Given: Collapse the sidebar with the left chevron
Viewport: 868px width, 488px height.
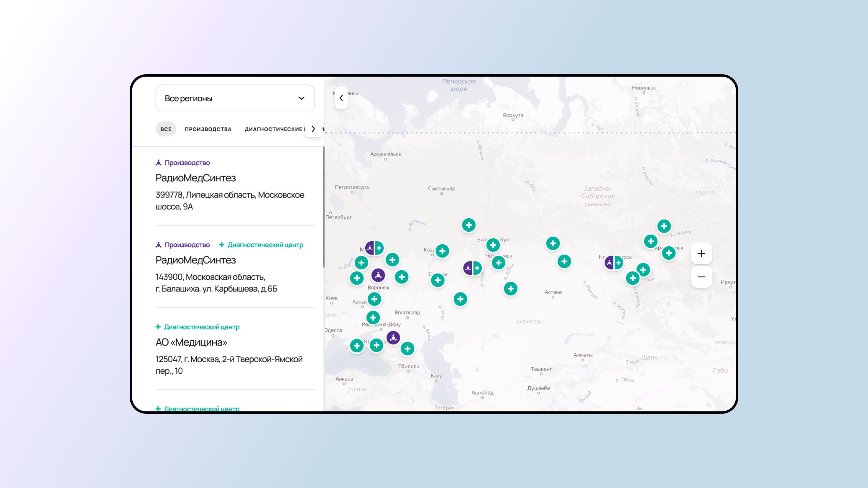Looking at the screenshot, I should pos(341,98).
